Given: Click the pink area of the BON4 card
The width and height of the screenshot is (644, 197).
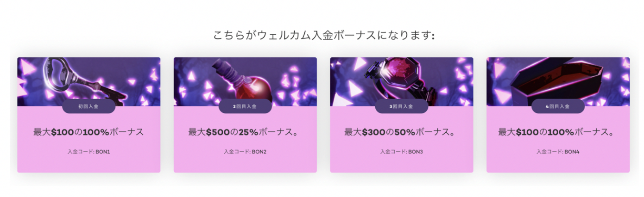Looking at the screenshot, I should pos(558,164).
